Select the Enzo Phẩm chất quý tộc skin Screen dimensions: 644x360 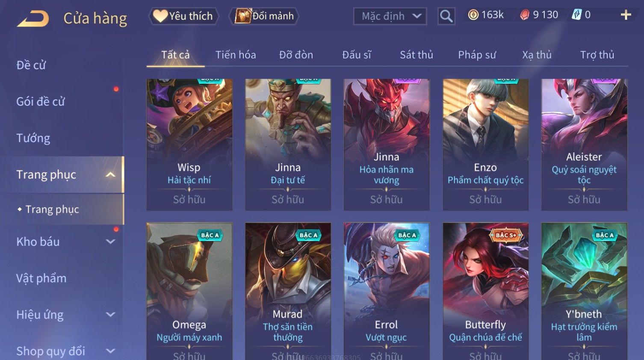(485, 145)
